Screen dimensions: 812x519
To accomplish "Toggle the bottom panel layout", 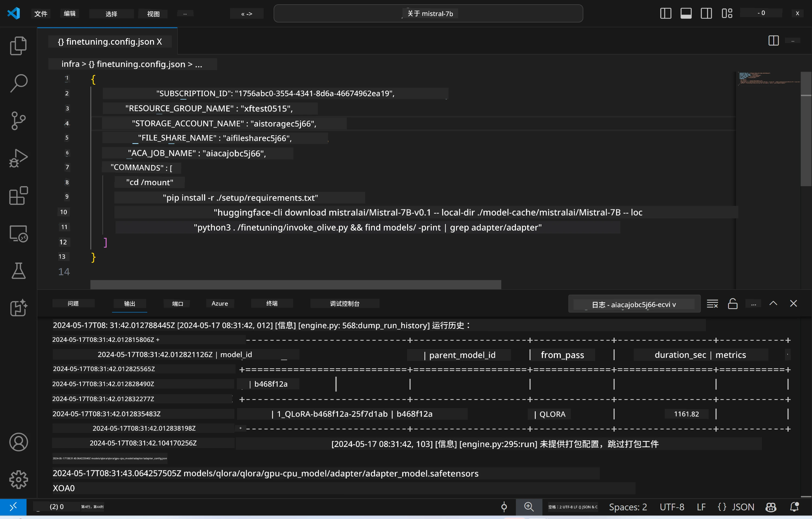I will click(x=686, y=13).
